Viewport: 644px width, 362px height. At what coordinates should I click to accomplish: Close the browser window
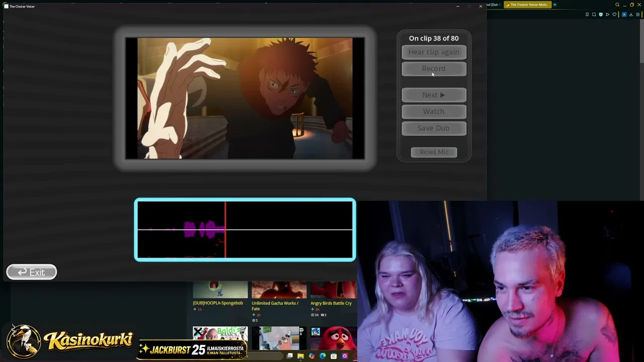[639, 5]
